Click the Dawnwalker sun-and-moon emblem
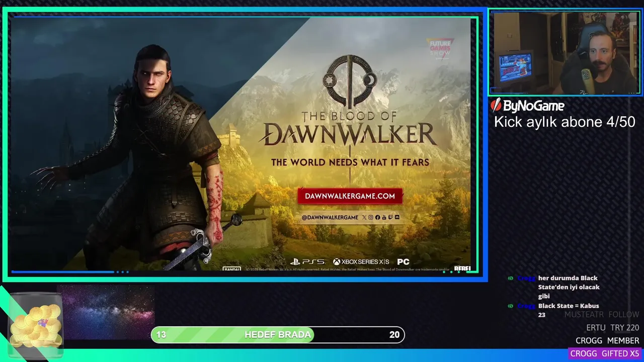 click(x=350, y=81)
